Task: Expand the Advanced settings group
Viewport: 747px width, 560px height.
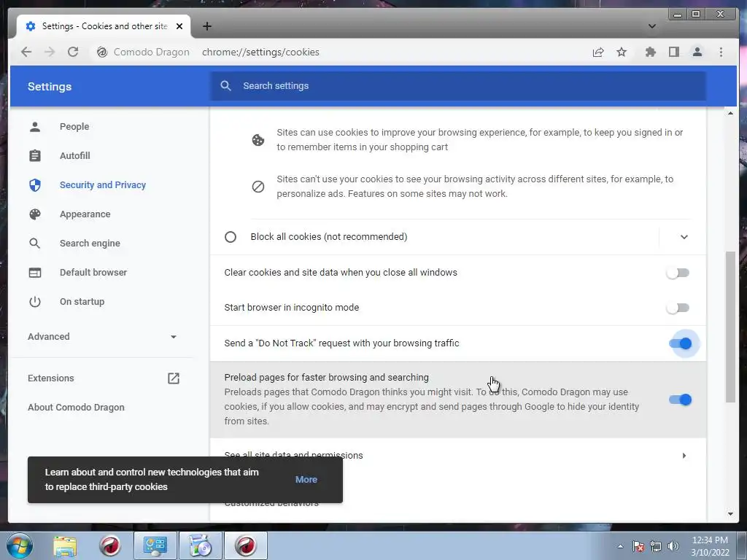Action: 102,337
